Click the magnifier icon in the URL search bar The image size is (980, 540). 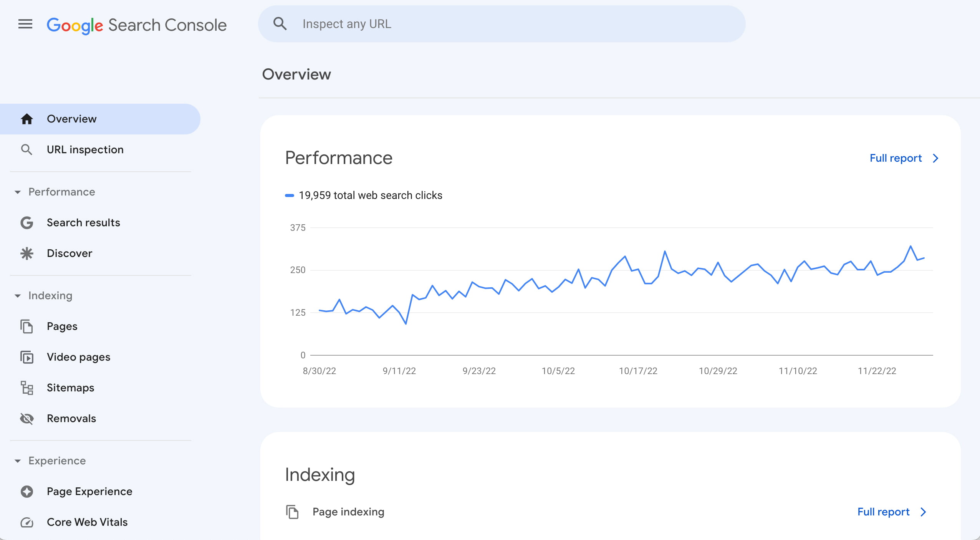pyautogui.click(x=280, y=24)
